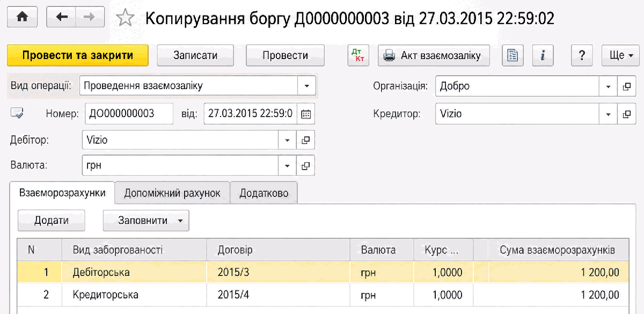Switch to the Додатково tab
This screenshot has width=644, height=314.
click(x=264, y=193)
